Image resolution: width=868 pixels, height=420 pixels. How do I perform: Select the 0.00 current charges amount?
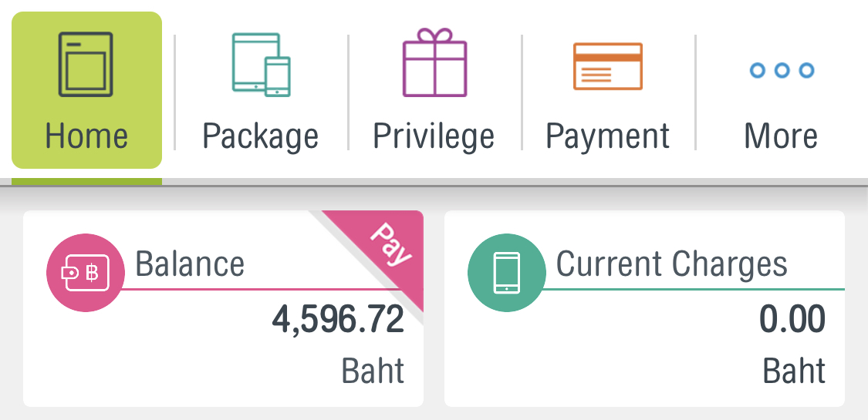pos(792,320)
